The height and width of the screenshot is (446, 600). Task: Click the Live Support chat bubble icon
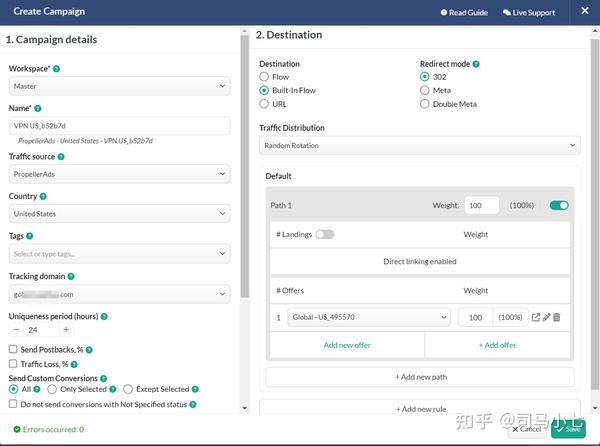[x=507, y=13]
